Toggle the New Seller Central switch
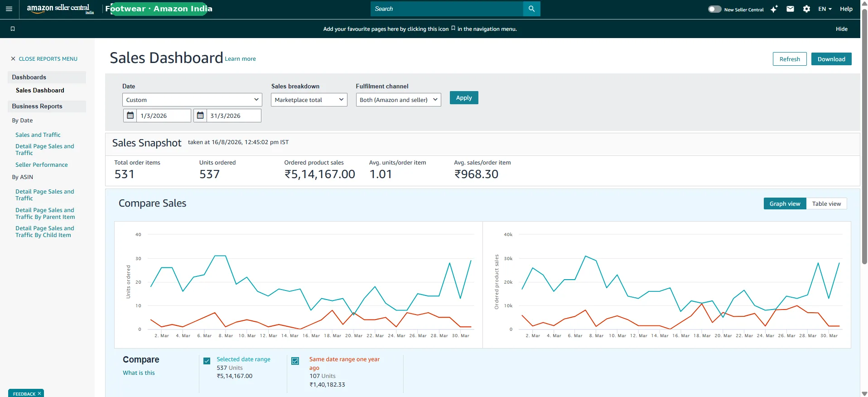 pos(714,9)
